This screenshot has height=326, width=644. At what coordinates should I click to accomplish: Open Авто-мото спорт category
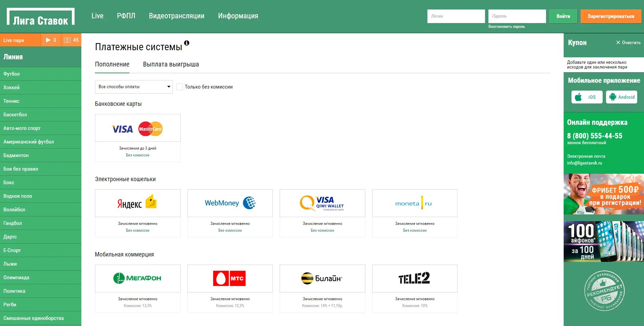(41, 128)
